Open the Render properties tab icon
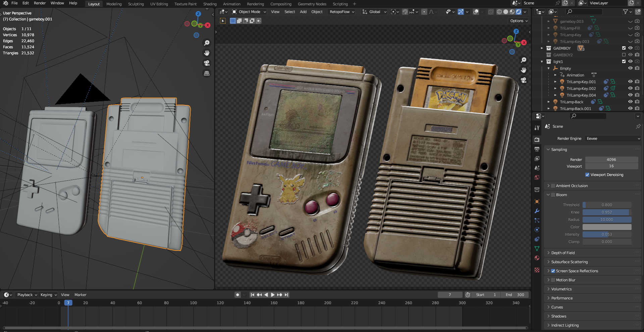The width and height of the screenshot is (644, 332). (x=537, y=140)
